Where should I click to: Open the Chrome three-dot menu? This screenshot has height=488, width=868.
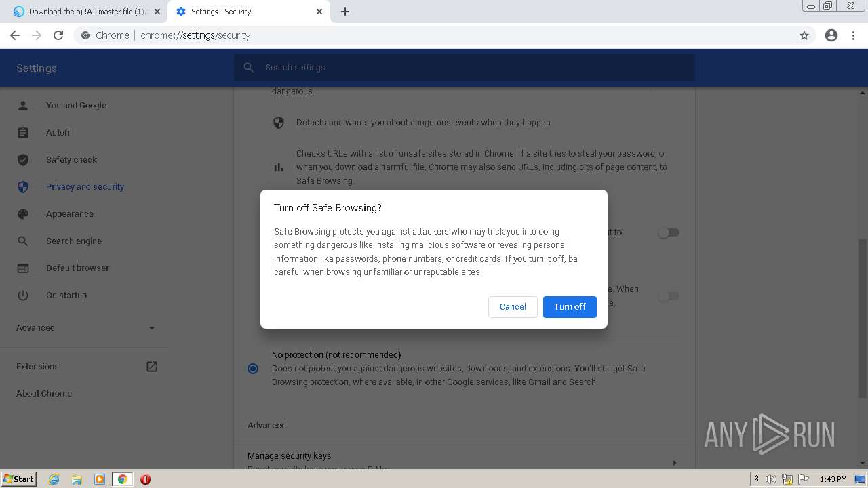coord(854,35)
